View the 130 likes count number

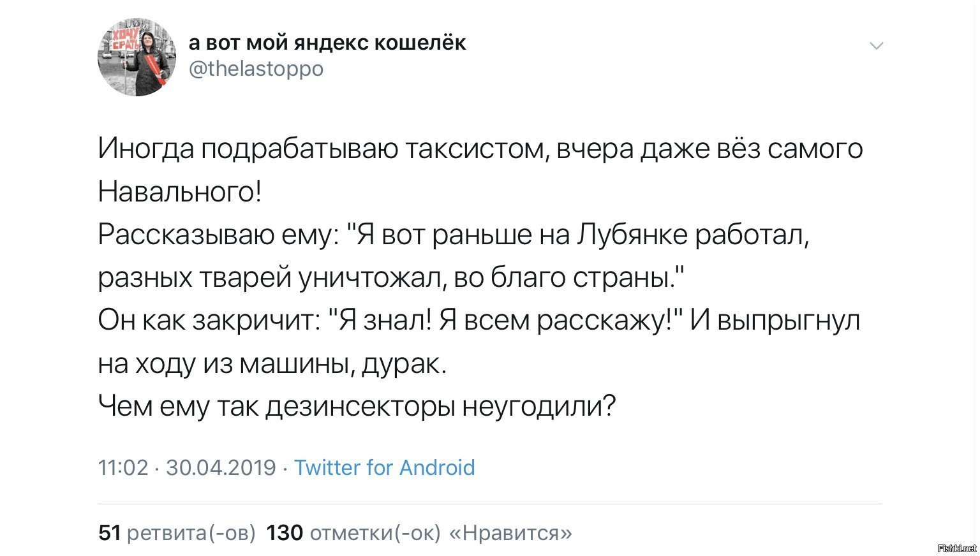point(284,532)
